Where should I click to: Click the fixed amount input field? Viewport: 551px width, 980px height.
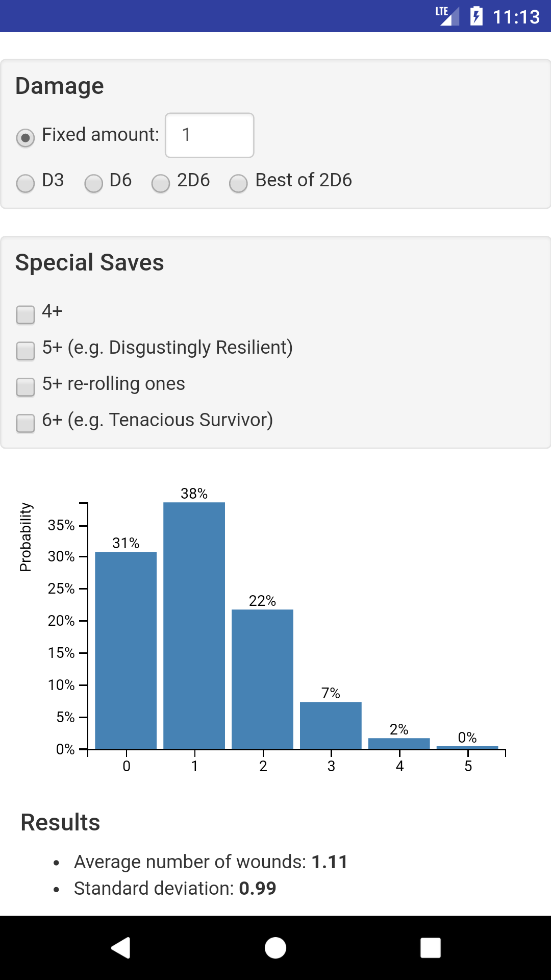coord(209,135)
